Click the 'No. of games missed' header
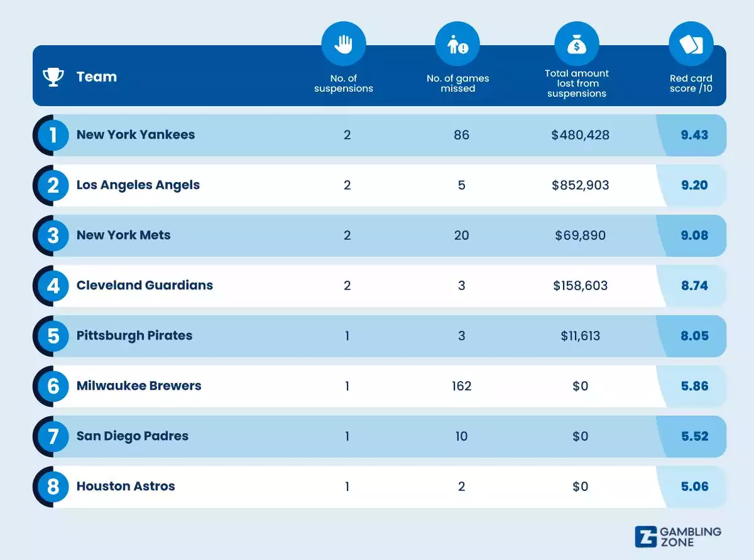Screen dimensions: 754x560 pos(457,83)
